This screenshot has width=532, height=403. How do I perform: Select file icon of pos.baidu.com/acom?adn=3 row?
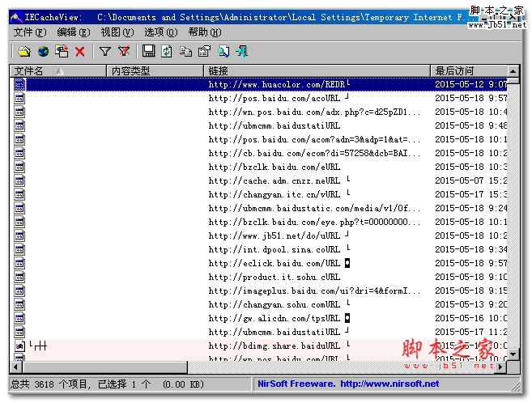tap(19, 139)
